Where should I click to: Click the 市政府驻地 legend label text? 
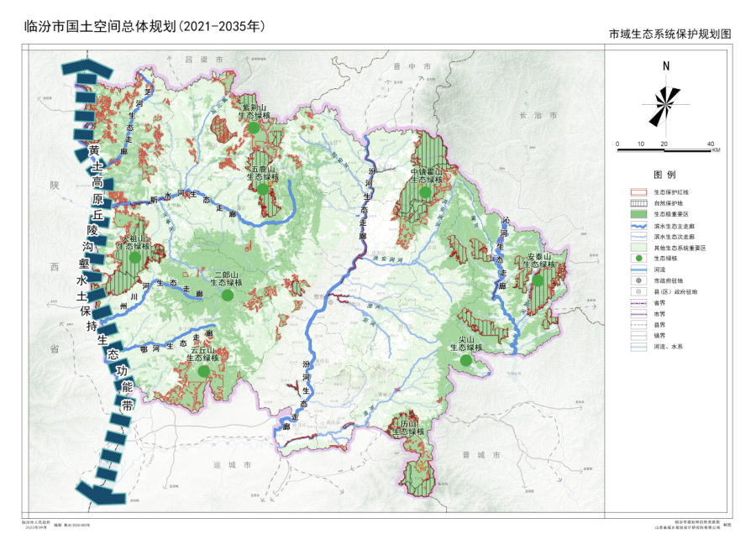[668, 280]
